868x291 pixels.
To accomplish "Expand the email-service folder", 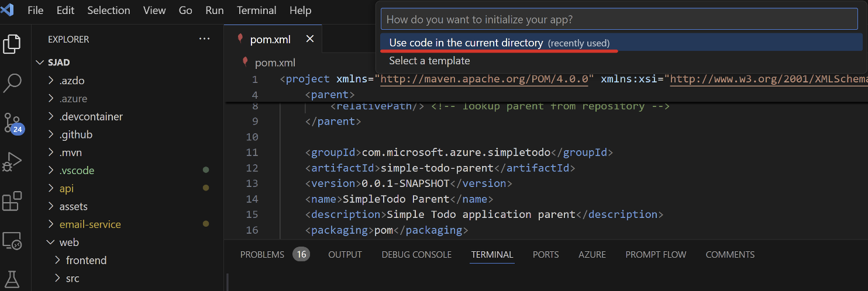I will coord(89,224).
